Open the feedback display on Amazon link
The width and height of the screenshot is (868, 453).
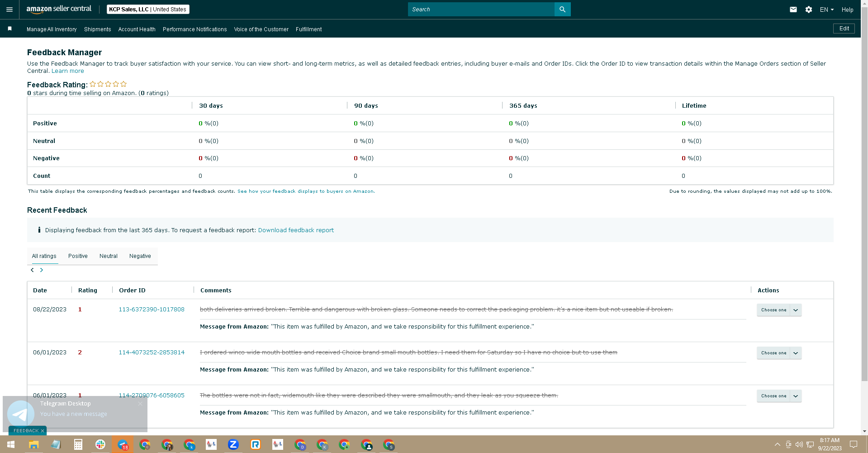[306, 191]
